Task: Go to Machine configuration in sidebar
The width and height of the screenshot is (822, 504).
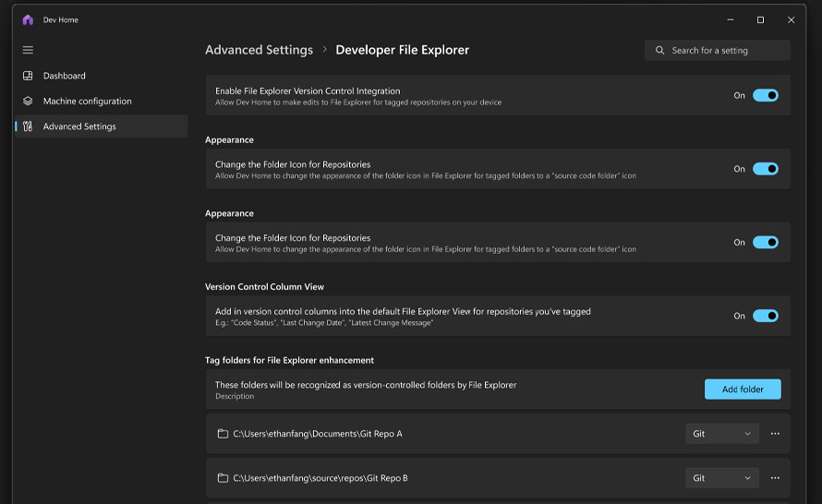Action: click(x=102, y=102)
